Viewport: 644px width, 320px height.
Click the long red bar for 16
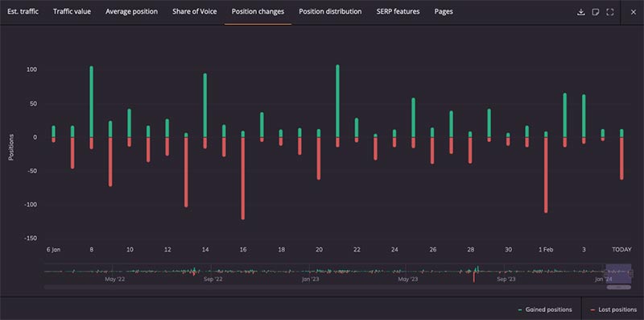pos(243,178)
